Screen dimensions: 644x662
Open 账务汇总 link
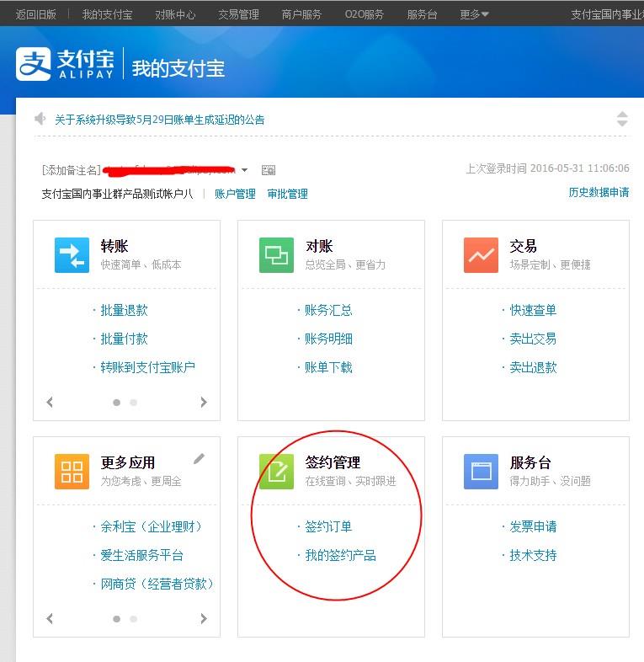pos(328,310)
